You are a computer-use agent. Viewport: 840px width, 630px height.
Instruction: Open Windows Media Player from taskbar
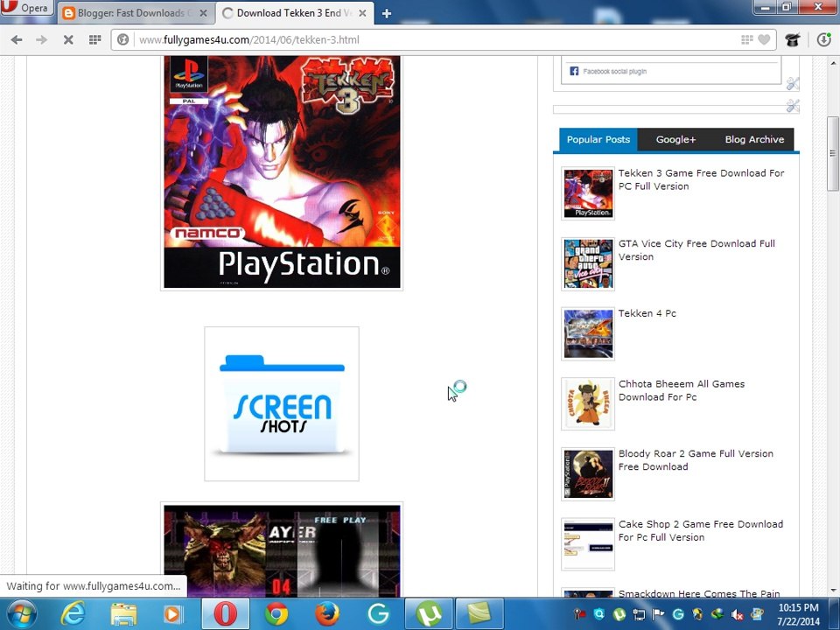tap(172, 614)
